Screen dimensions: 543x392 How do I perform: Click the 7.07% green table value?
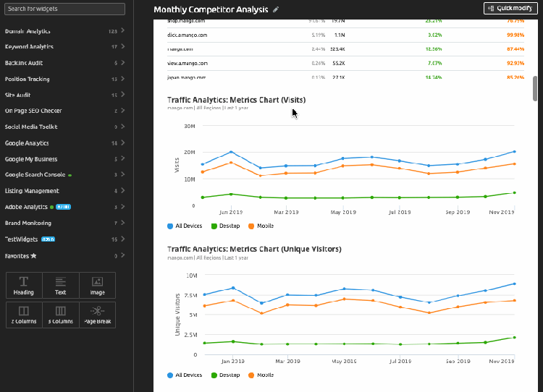click(x=434, y=64)
